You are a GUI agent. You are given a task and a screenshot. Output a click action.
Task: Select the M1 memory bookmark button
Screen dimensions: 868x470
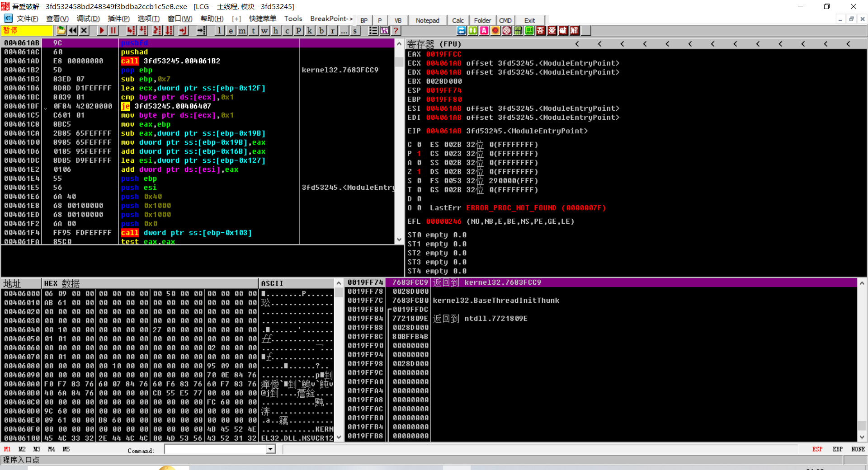coord(7,449)
